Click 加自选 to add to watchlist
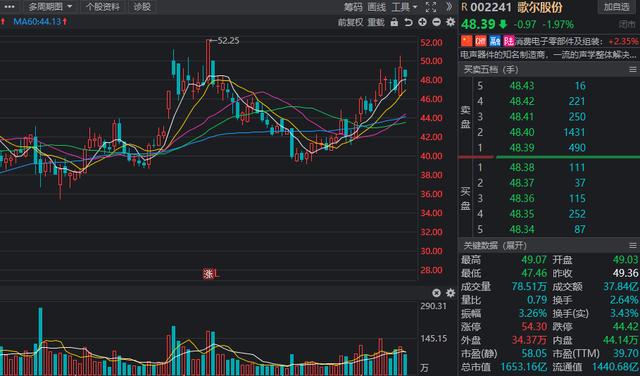This screenshot has height=376, width=640. [x=616, y=7]
